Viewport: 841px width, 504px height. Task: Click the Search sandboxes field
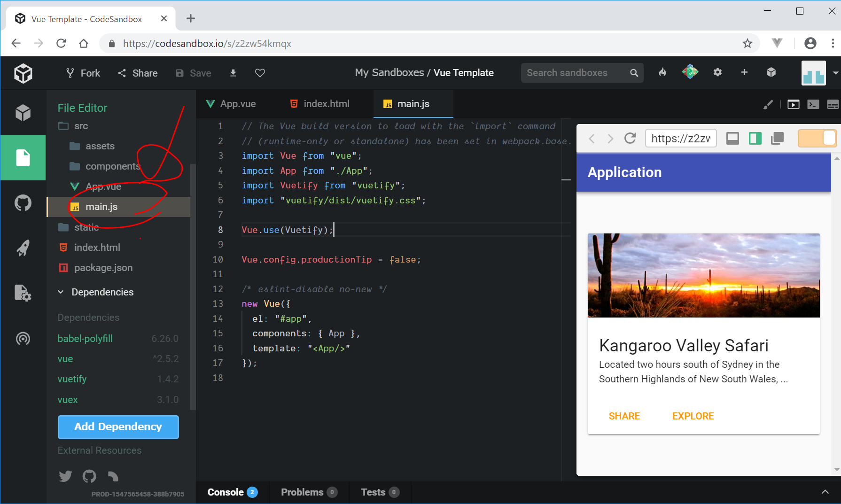[x=576, y=73]
